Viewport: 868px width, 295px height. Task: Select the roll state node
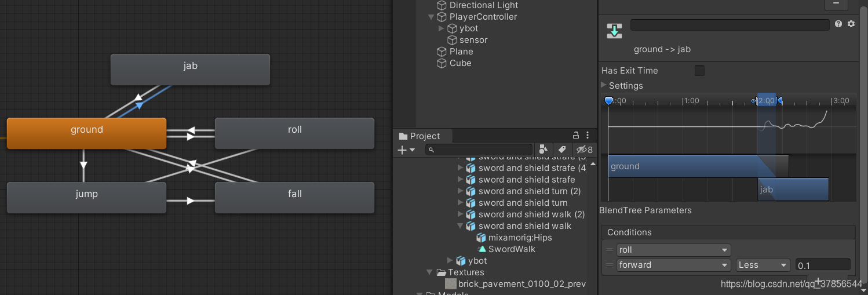pyautogui.click(x=294, y=133)
